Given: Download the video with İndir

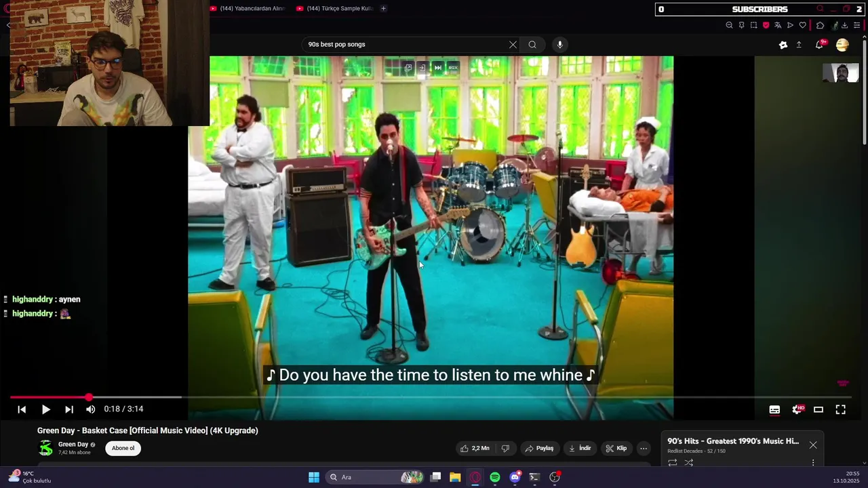Looking at the screenshot, I should tap(580, 448).
